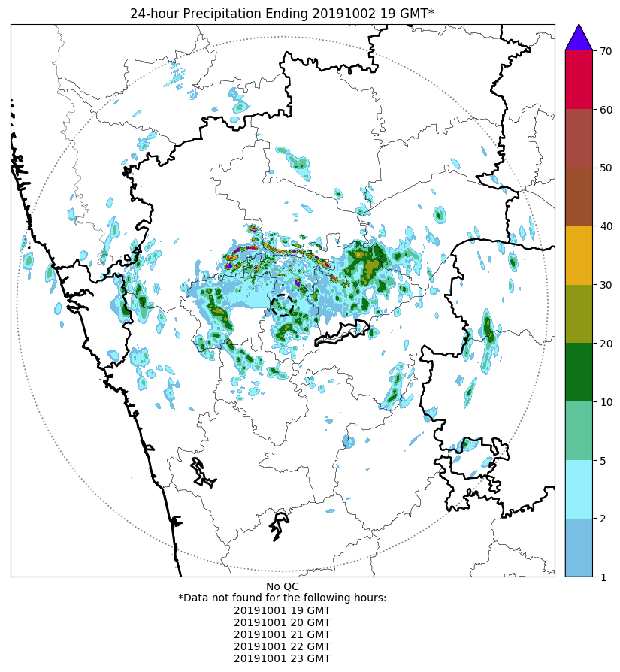Click the '70' colorbar tick label

pyautogui.click(x=606, y=51)
